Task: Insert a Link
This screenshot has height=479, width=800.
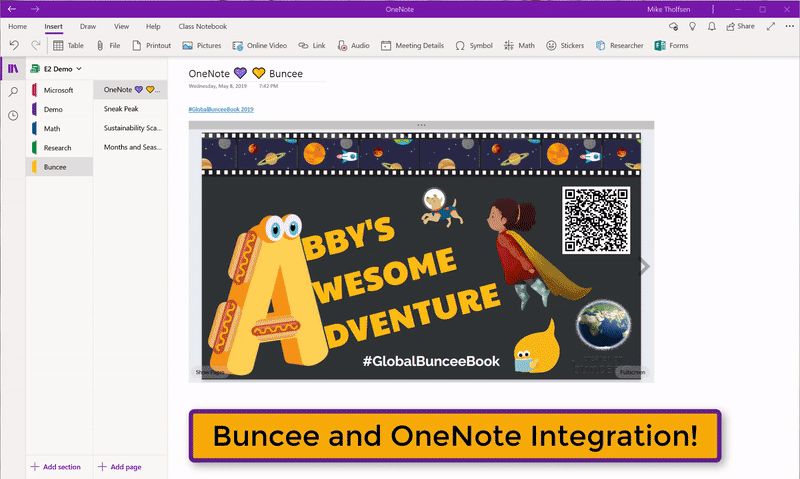Action: click(x=312, y=45)
